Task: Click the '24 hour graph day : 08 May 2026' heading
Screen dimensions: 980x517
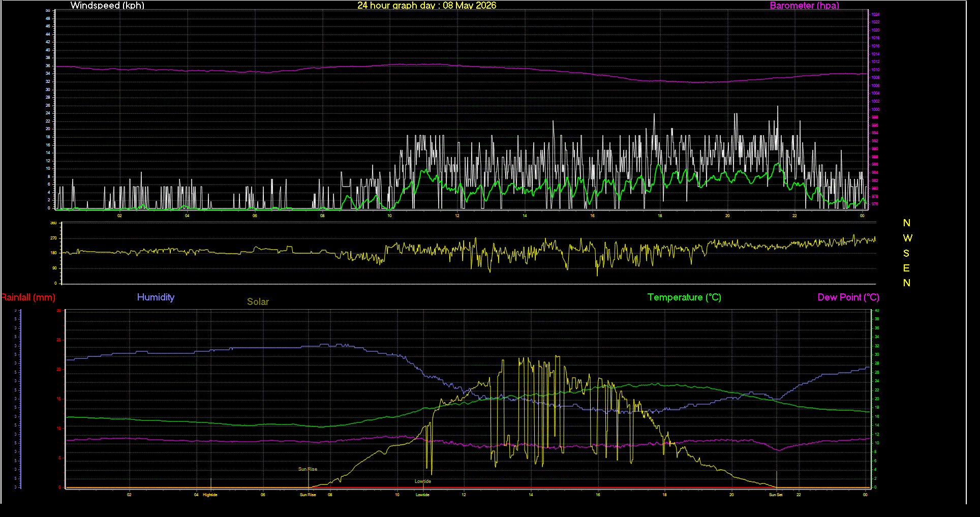Action: point(426,5)
